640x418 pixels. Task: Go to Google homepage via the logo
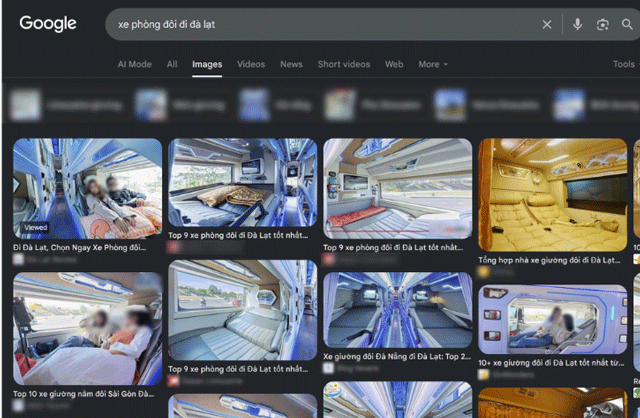click(x=48, y=24)
